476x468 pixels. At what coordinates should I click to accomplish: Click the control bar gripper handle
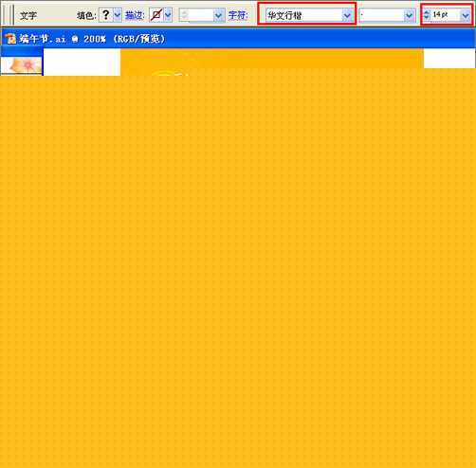point(10,14)
